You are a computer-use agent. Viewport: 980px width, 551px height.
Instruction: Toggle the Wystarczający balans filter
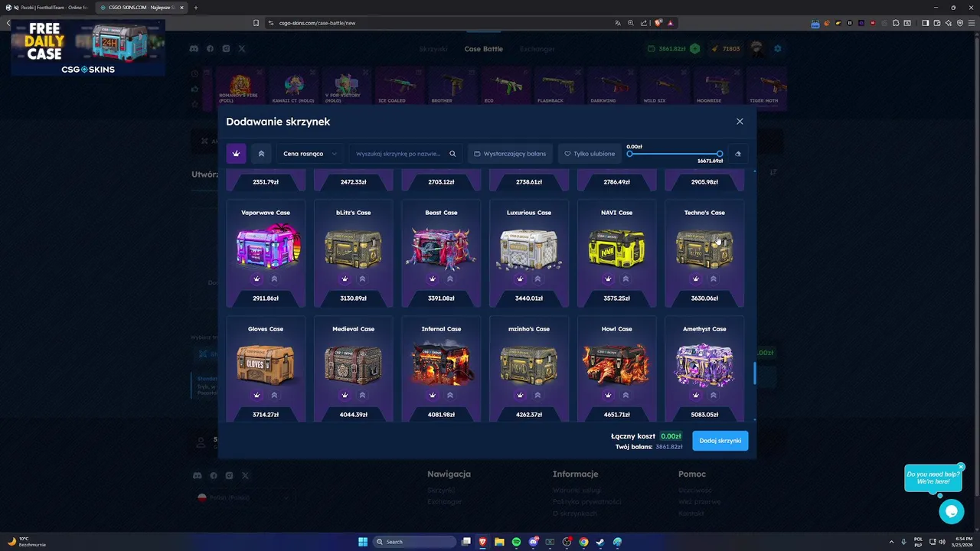coord(510,154)
